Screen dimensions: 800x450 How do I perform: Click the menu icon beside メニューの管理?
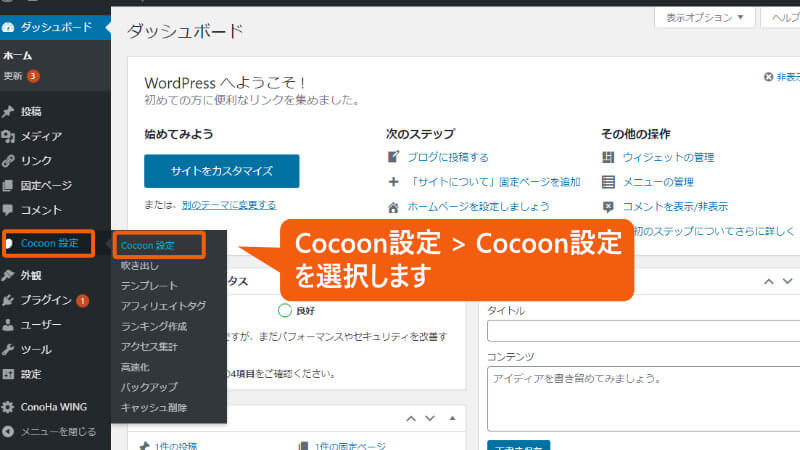pyautogui.click(x=608, y=182)
